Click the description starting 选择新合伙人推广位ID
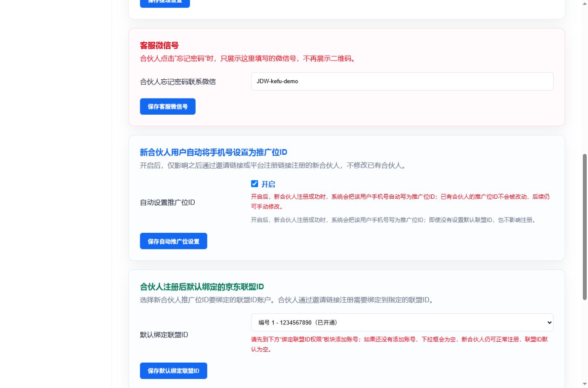 287,300
